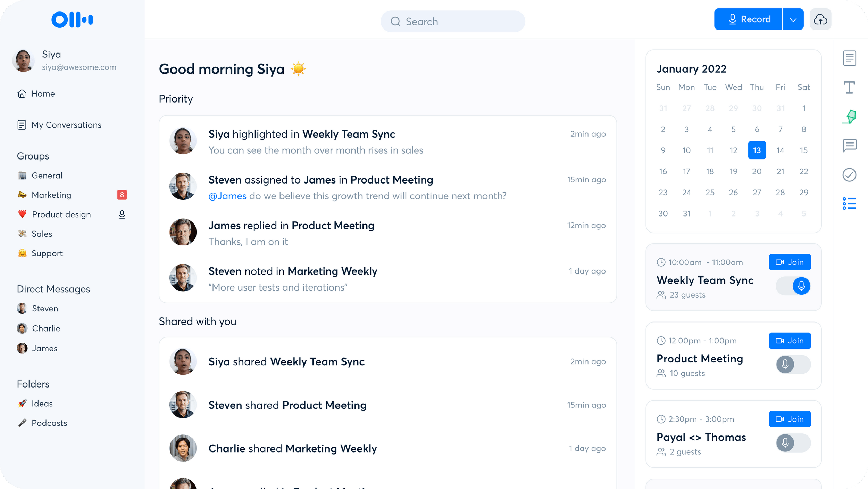
Task: Click the microphone icon next to Product design
Action: tap(122, 214)
